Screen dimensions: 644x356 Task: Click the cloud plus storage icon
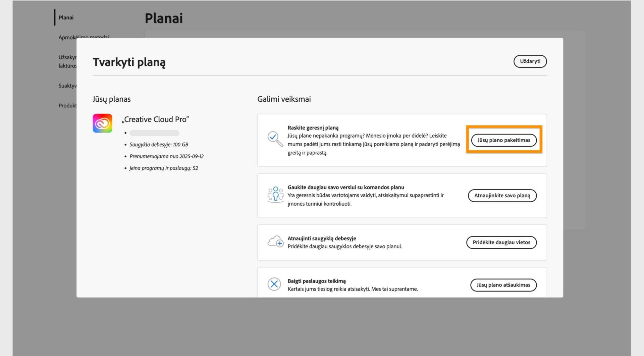[x=275, y=242]
